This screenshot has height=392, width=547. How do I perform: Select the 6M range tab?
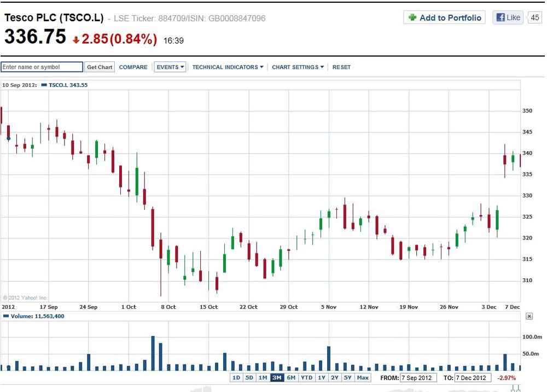[292, 378]
